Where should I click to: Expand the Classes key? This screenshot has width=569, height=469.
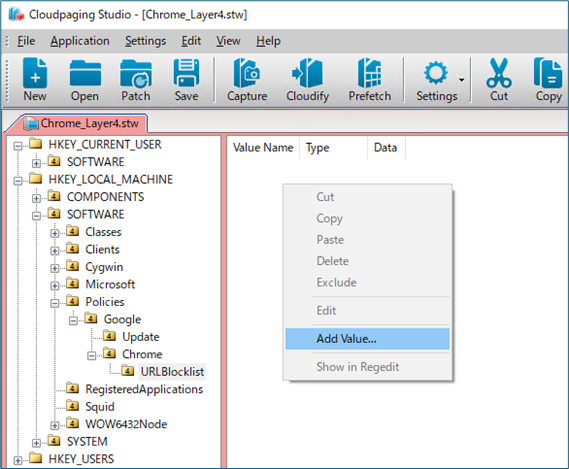click(54, 233)
